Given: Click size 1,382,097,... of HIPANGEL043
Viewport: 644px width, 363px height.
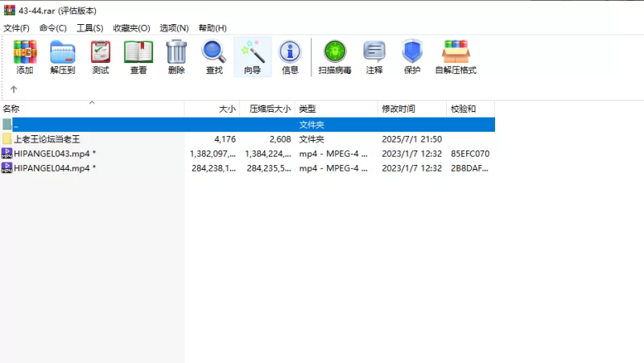Looking at the screenshot, I should click(x=213, y=154).
